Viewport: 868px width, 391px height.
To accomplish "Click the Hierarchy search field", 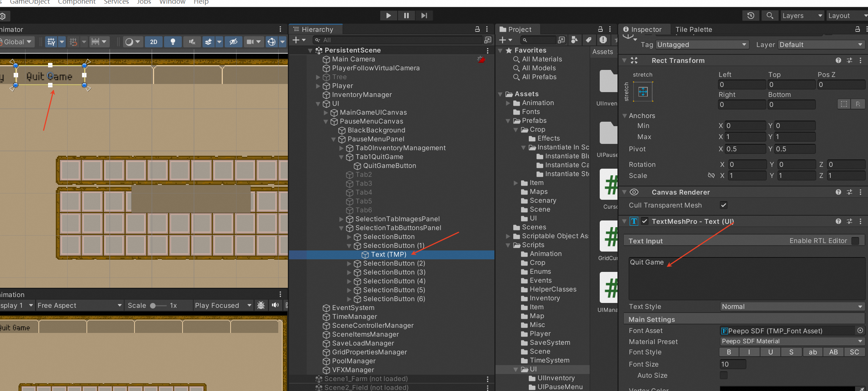I will point(398,40).
